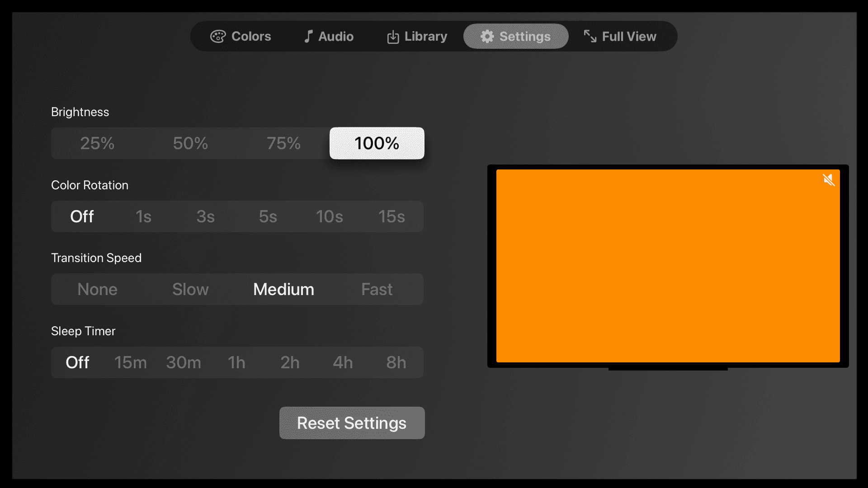Click the Reset Settings button

tap(352, 423)
